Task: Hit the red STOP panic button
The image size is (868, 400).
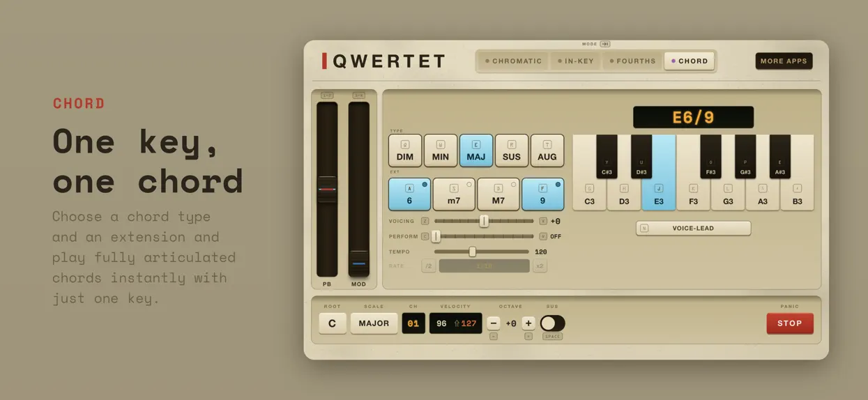Action: [790, 323]
